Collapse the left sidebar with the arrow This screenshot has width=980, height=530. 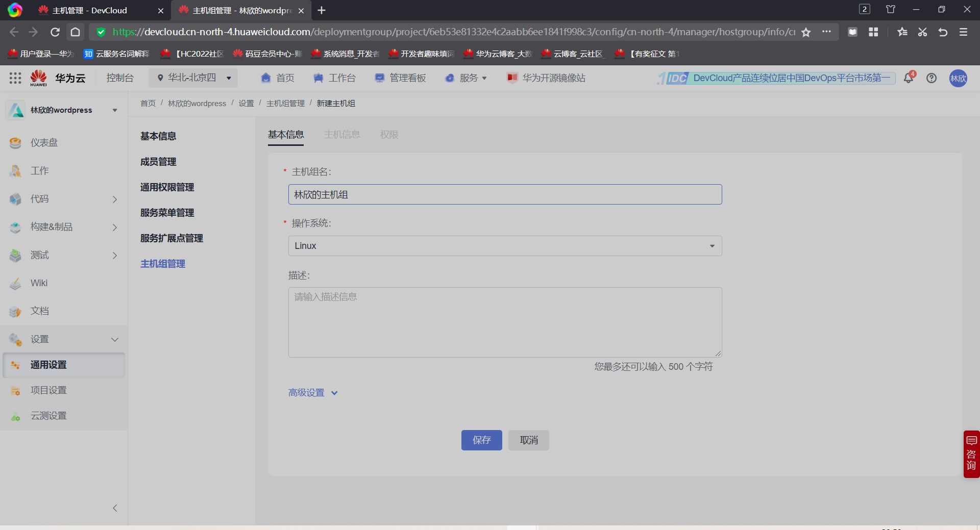coord(115,508)
